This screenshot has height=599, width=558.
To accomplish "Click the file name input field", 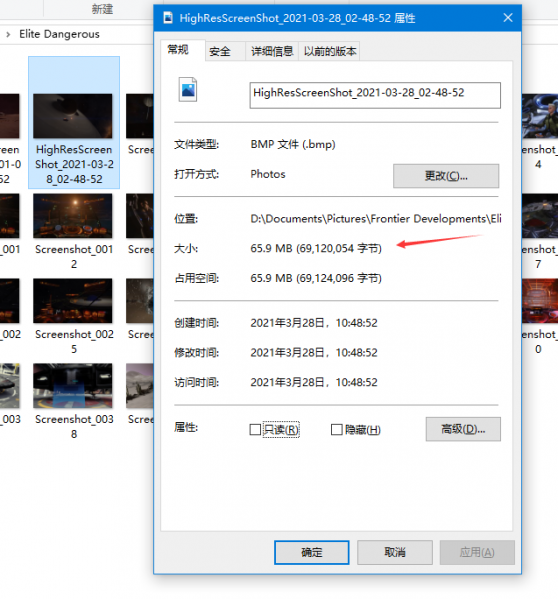I will click(375, 95).
